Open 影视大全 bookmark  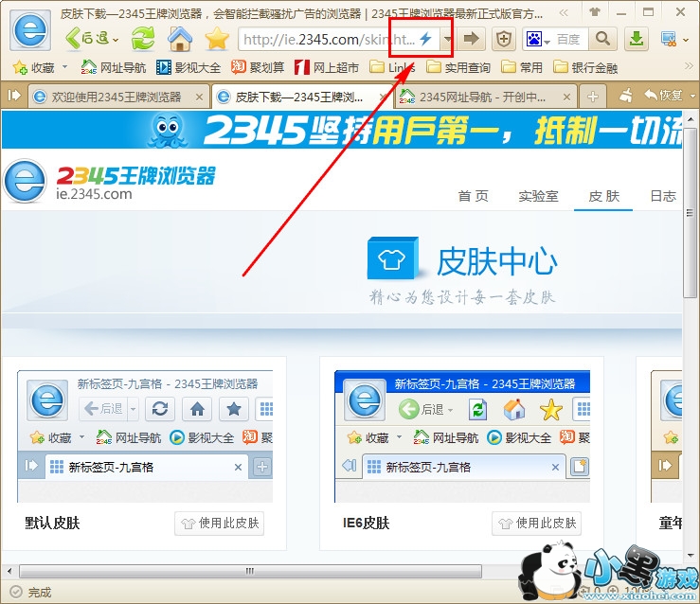pyautogui.click(x=188, y=67)
